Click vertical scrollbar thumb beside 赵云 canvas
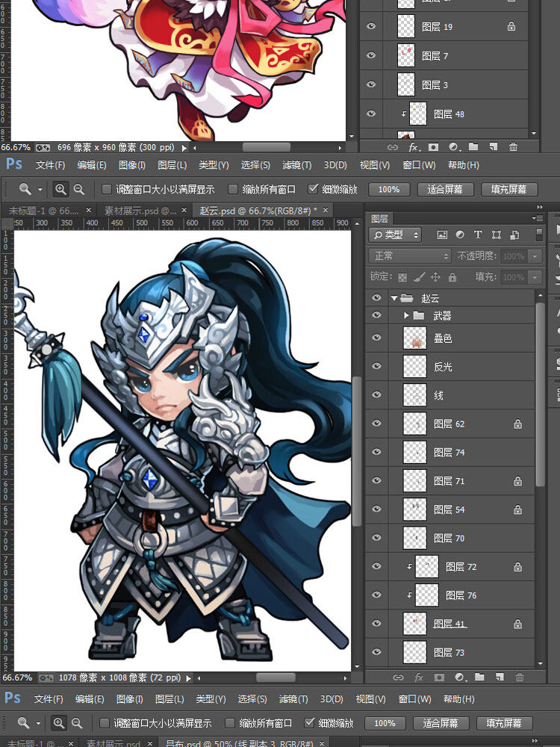Image resolution: width=560 pixels, height=747 pixels. tap(357, 450)
